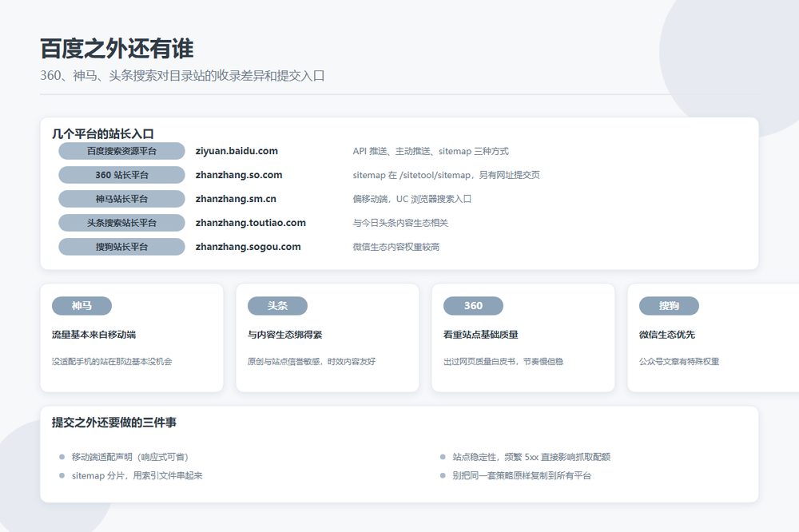Screen dimensions: 799x532
Task: Click the 360 站长平台 pill label
Action: [x=121, y=175]
